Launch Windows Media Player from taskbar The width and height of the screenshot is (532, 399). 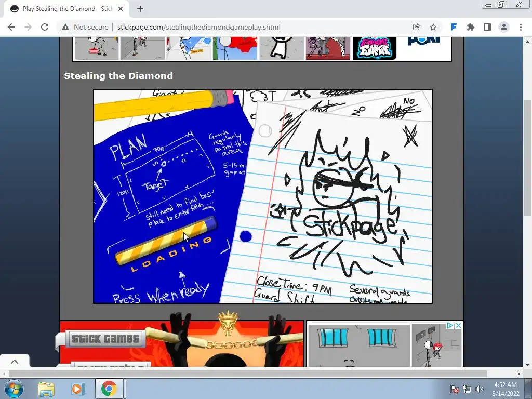click(77, 389)
